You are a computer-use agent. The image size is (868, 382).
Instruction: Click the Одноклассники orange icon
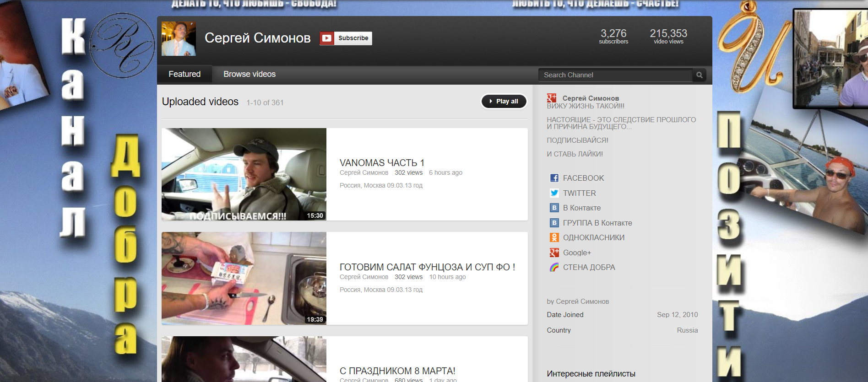coord(554,237)
